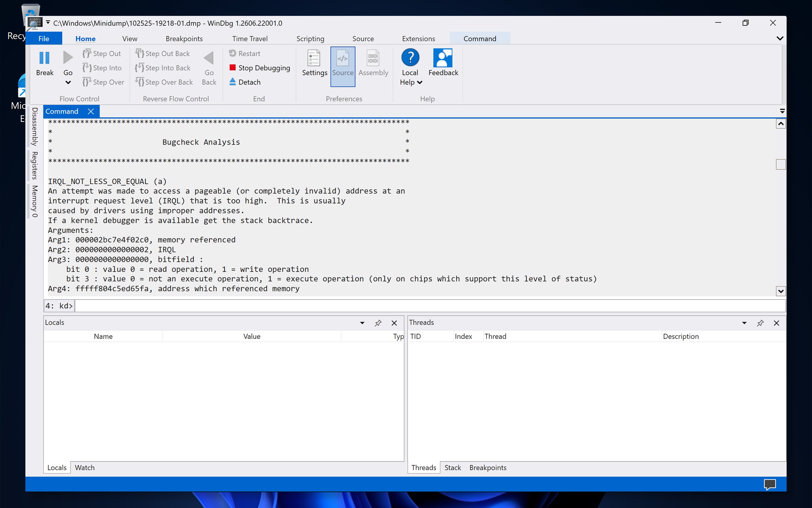Select the Locals bottom tab

click(x=57, y=467)
